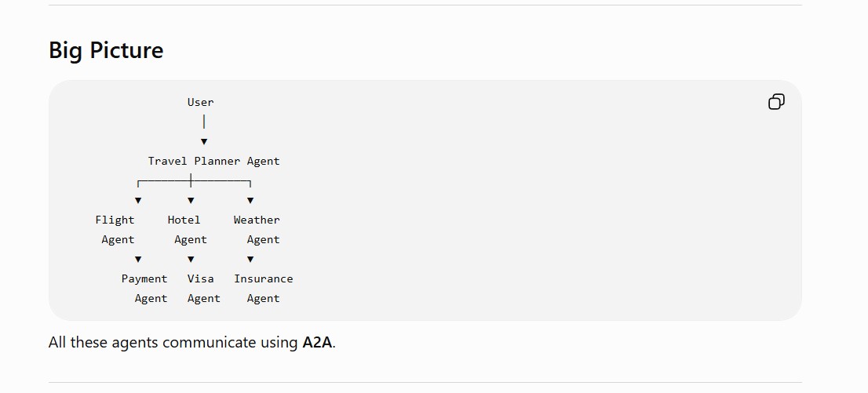Copy the code block contents
The height and width of the screenshot is (393, 868).
click(x=776, y=102)
